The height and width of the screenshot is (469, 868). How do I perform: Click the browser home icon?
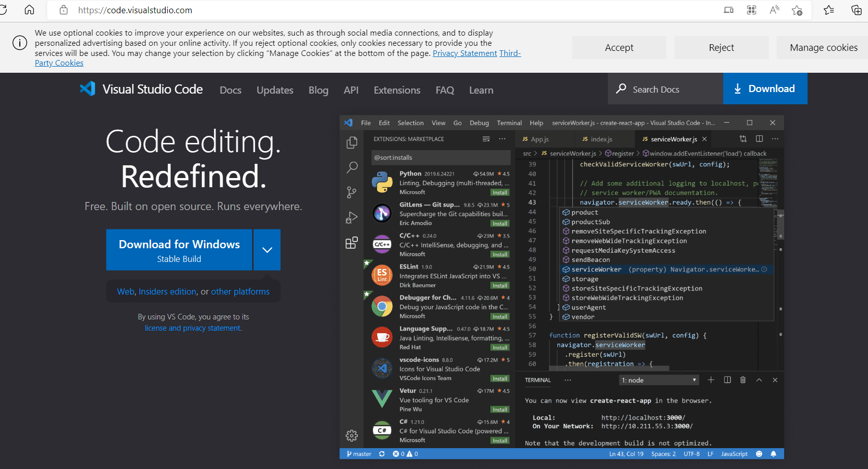click(29, 10)
